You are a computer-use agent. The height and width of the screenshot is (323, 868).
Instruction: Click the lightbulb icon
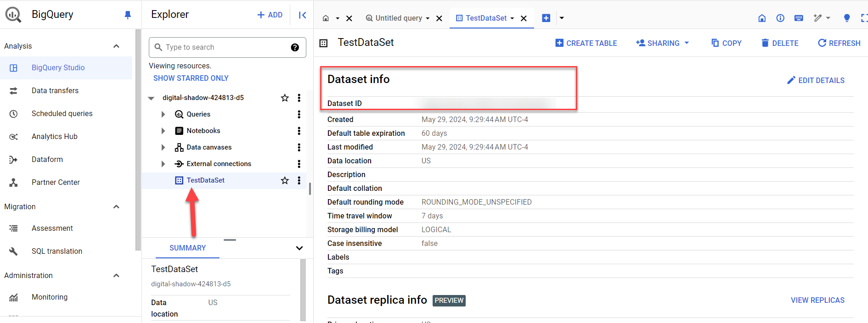click(x=847, y=18)
